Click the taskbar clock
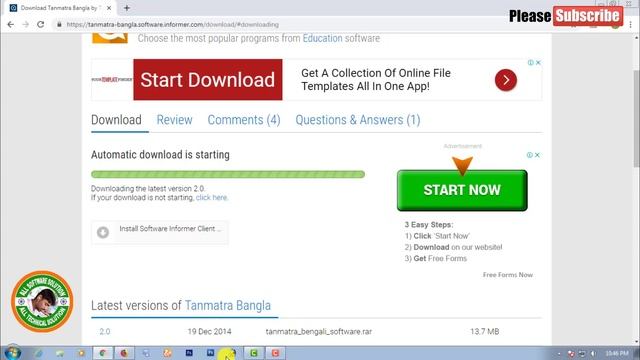 click(617, 353)
